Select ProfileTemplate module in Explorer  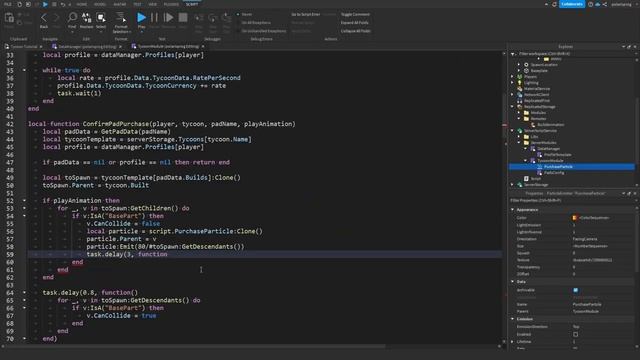pos(557,155)
